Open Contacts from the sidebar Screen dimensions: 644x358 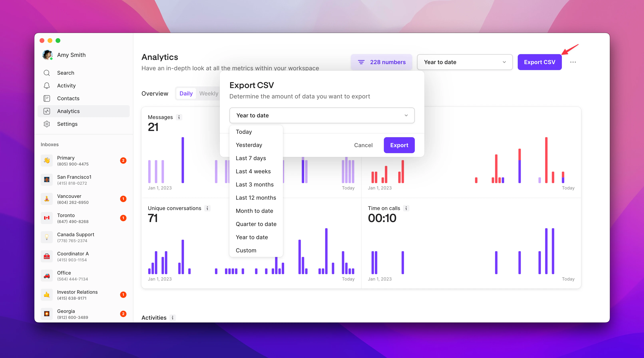(x=68, y=98)
